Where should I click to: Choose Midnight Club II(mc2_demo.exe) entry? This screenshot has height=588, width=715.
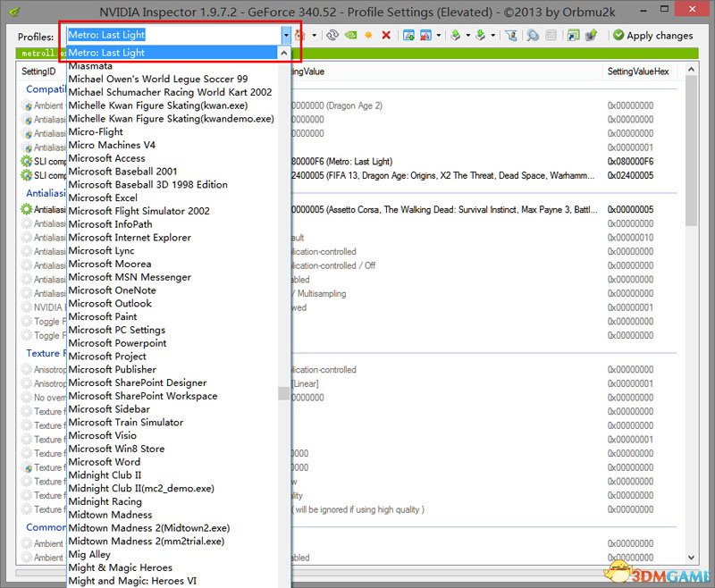(x=141, y=489)
